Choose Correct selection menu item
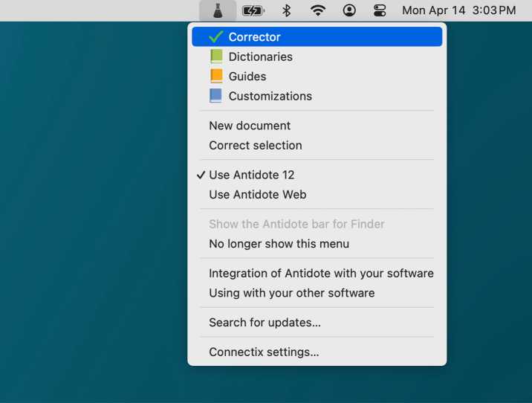This screenshot has height=403, width=532. point(255,145)
